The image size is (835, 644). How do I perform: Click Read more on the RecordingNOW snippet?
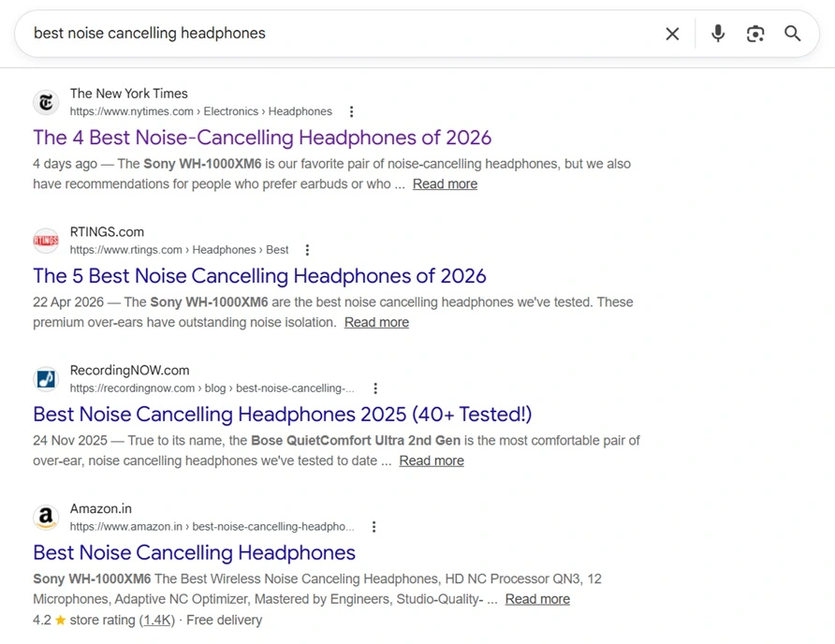[432, 461]
